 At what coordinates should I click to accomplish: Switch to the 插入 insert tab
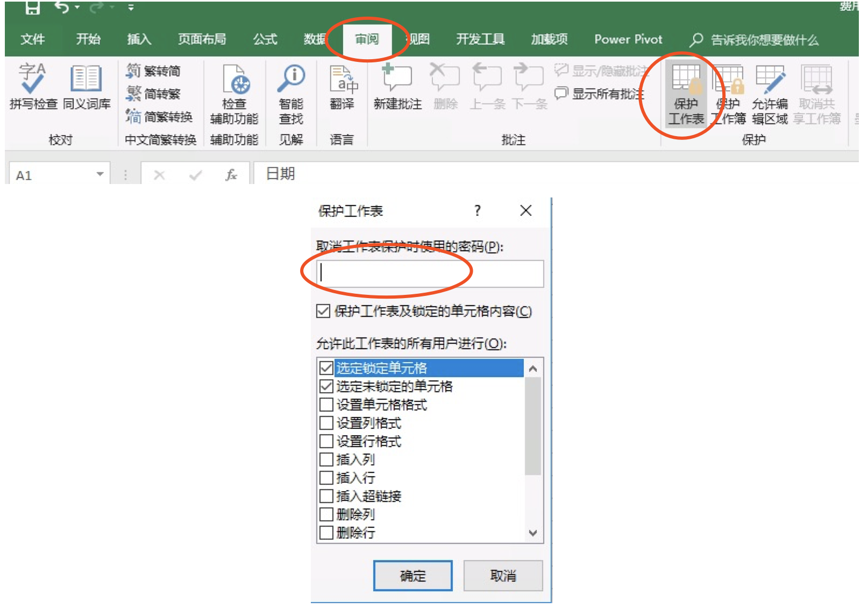(139, 39)
